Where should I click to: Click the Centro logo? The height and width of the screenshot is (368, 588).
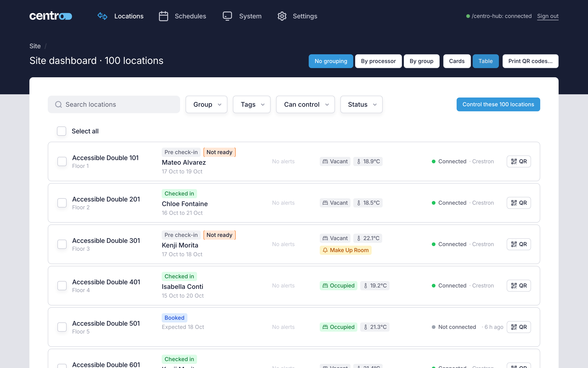[51, 16]
